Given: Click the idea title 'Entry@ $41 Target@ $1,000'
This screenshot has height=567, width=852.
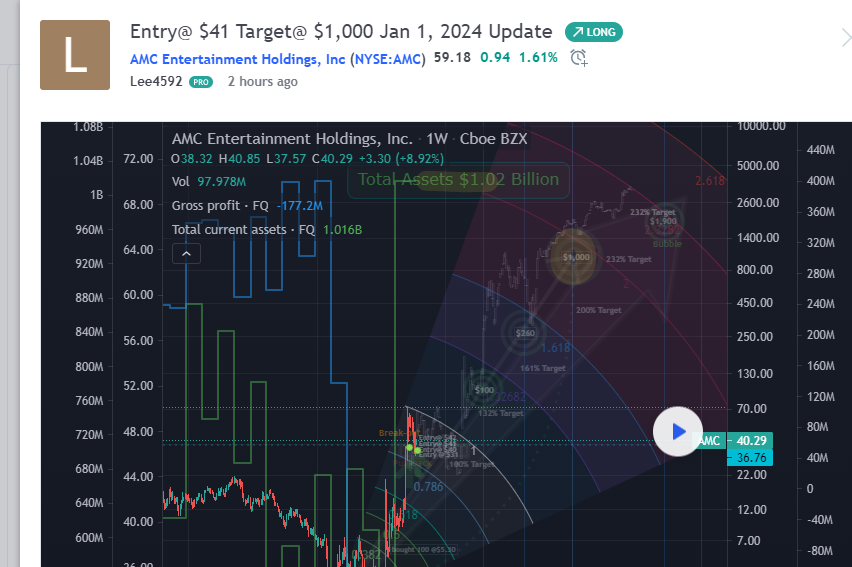Looking at the screenshot, I should (341, 32).
